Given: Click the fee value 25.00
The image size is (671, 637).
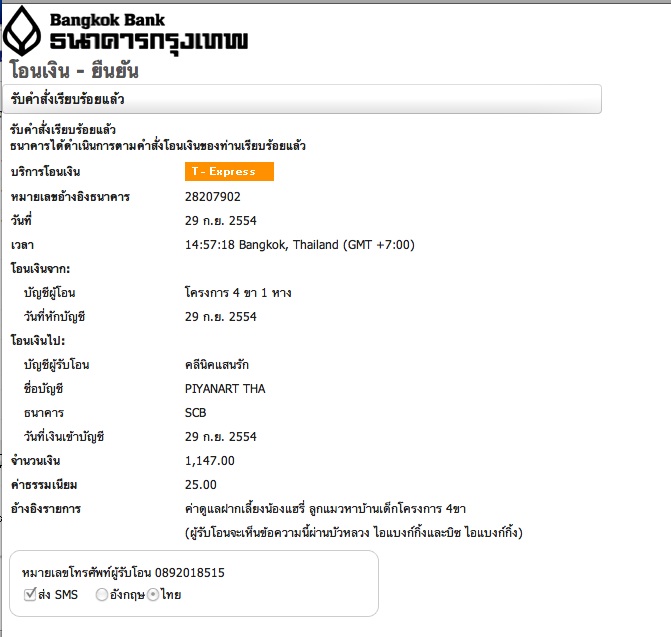Looking at the screenshot, I should click(x=201, y=485).
